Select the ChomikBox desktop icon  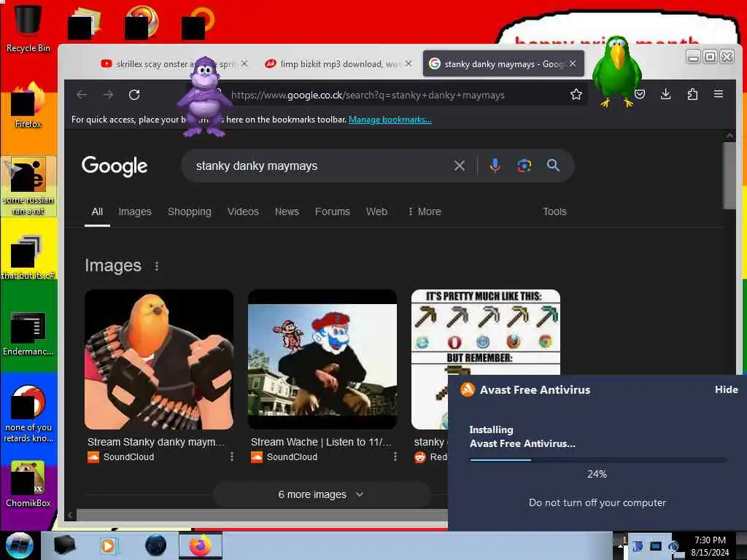click(28, 484)
